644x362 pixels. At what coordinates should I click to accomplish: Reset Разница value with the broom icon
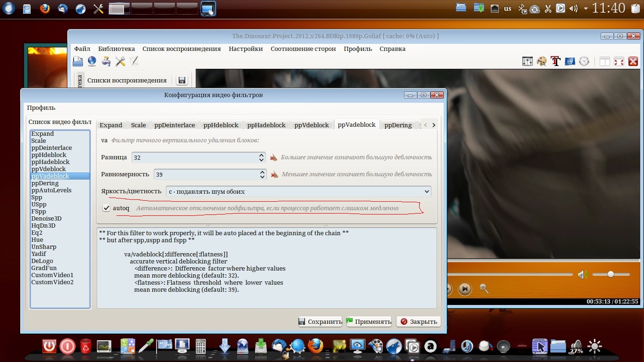[x=273, y=157]
